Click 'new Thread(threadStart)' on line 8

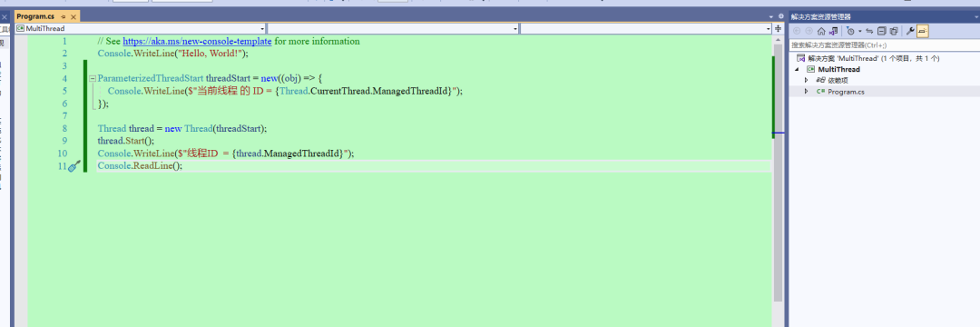click(215, 129)
